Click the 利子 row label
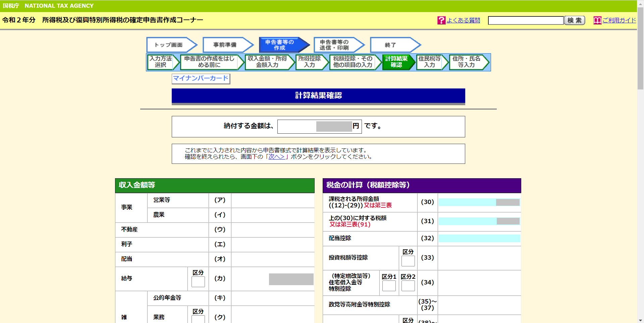 pos(127,244)
